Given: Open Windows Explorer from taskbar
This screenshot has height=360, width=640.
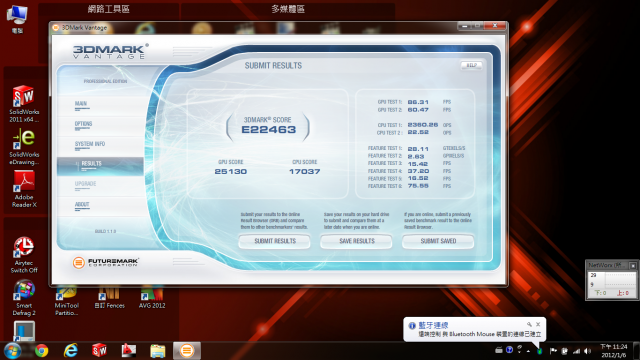Looking at the screenshot, I should tap(158, 351).
